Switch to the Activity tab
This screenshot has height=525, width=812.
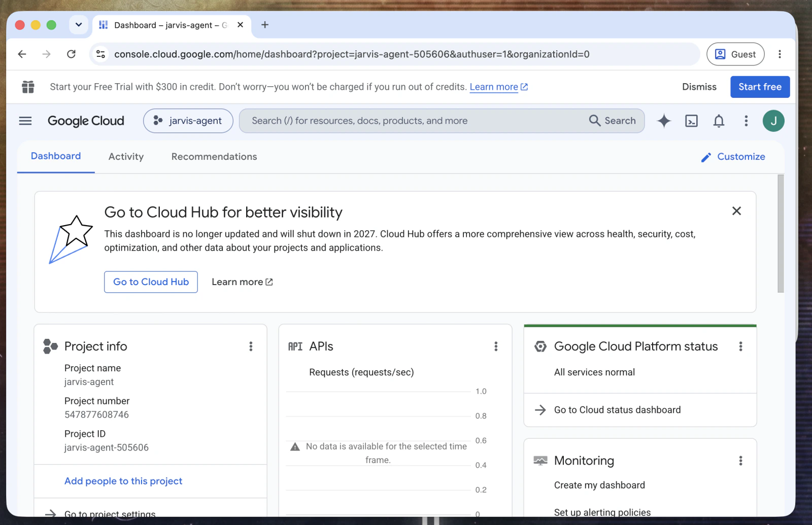pos(126,157)
